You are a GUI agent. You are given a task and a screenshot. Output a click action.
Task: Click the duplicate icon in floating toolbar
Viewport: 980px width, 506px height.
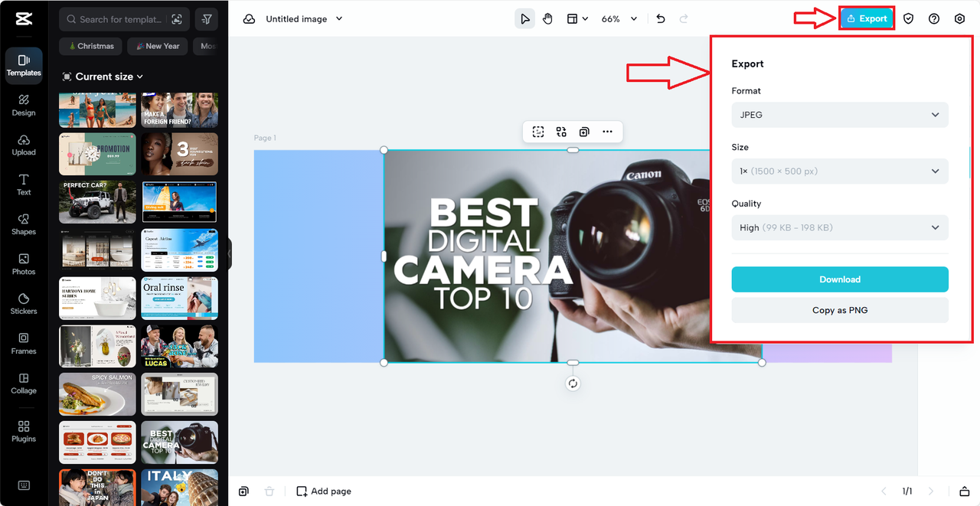[584, 132]
